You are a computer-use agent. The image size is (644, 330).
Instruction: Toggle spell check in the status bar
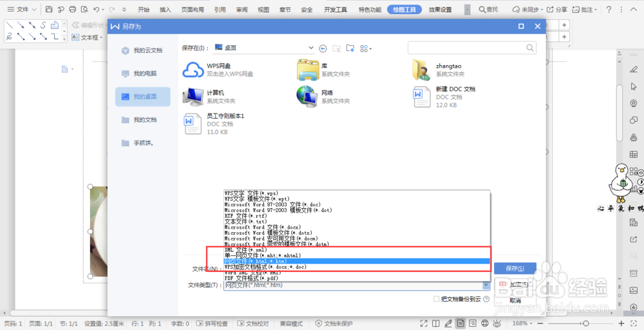click(x=211, y=324)
